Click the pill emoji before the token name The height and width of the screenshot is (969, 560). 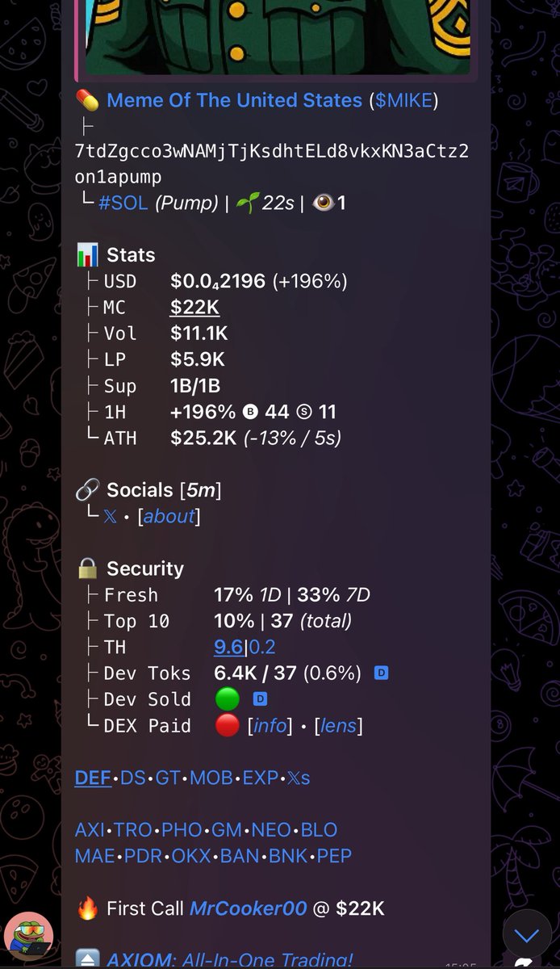click(87, 101)
